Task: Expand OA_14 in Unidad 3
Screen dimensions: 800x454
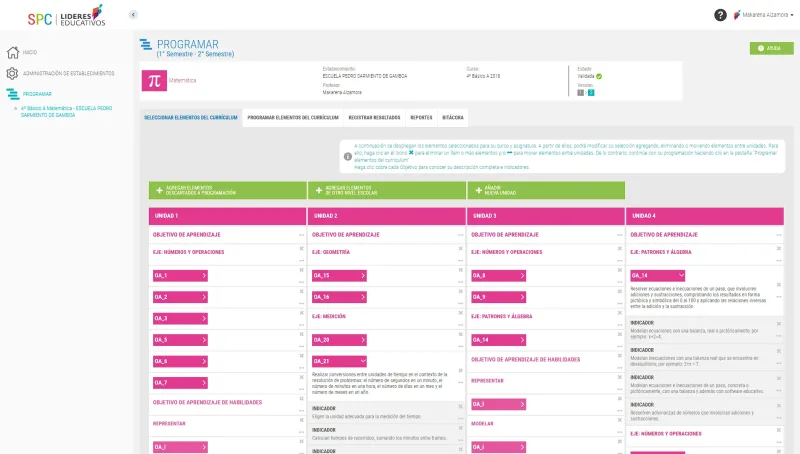Action: [x=498, y=340]
